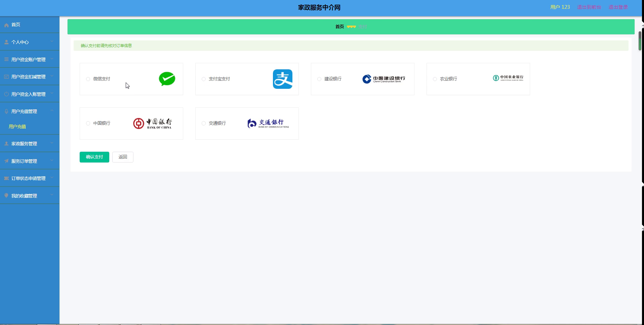Viewport: 644px width, 325px height.
Task: Click the paper-plane icon next to 服务订单管理
Action: (x=6, y=161)
